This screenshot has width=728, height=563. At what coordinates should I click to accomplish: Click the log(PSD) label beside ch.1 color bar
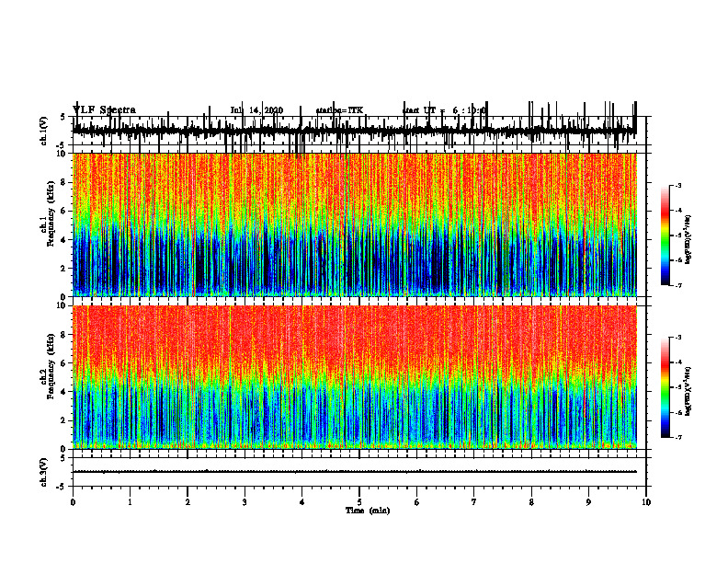pyautogui.click(x=688, y=240)
